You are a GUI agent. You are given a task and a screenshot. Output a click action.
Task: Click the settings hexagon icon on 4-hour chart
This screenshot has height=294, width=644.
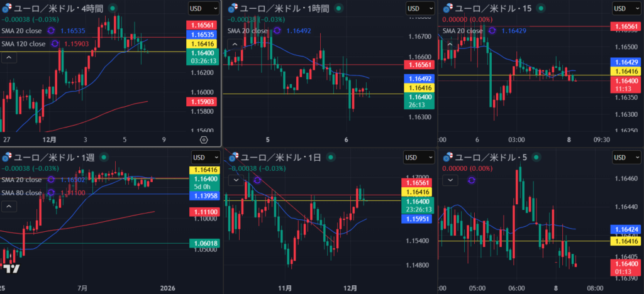(204, 139)
